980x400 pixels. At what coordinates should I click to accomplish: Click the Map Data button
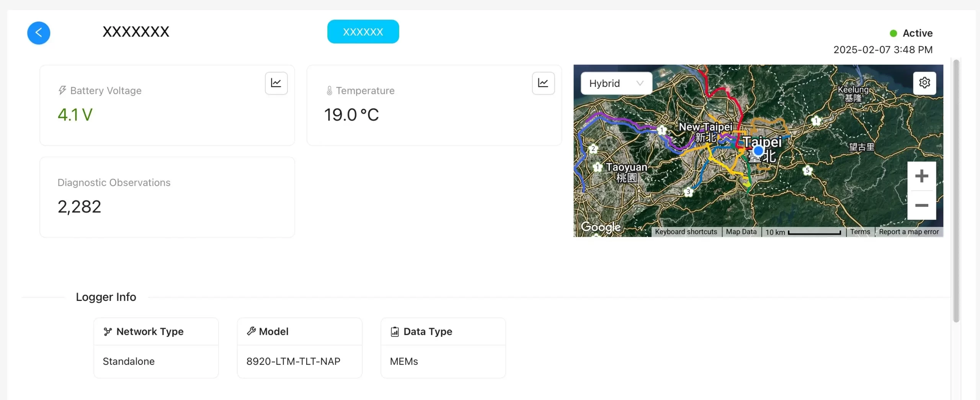(x=741, y=232)
